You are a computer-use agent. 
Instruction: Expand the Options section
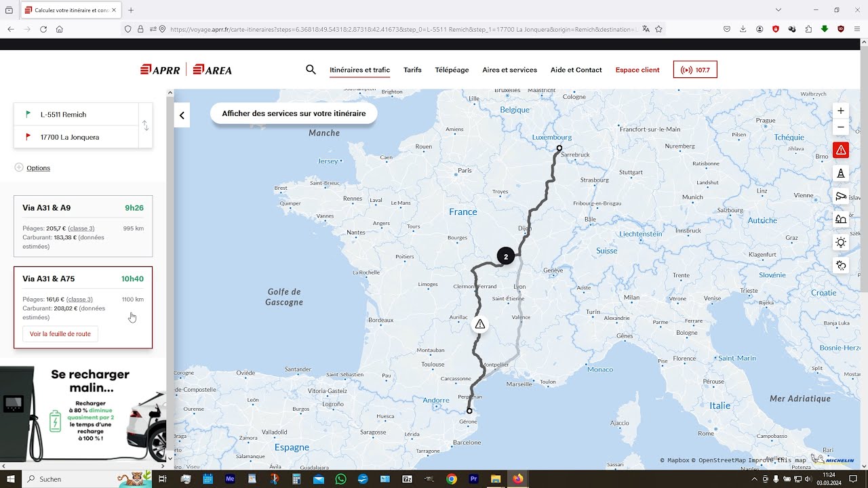[33, 167]
